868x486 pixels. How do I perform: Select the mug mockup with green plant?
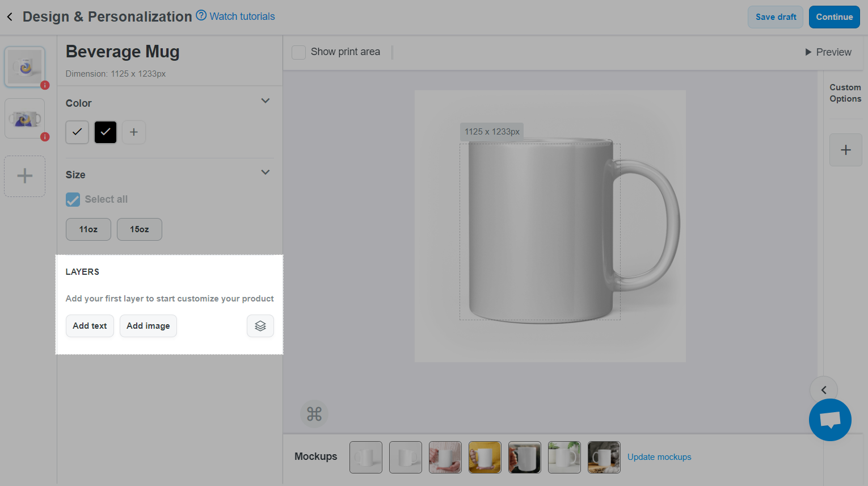point(564,457)
